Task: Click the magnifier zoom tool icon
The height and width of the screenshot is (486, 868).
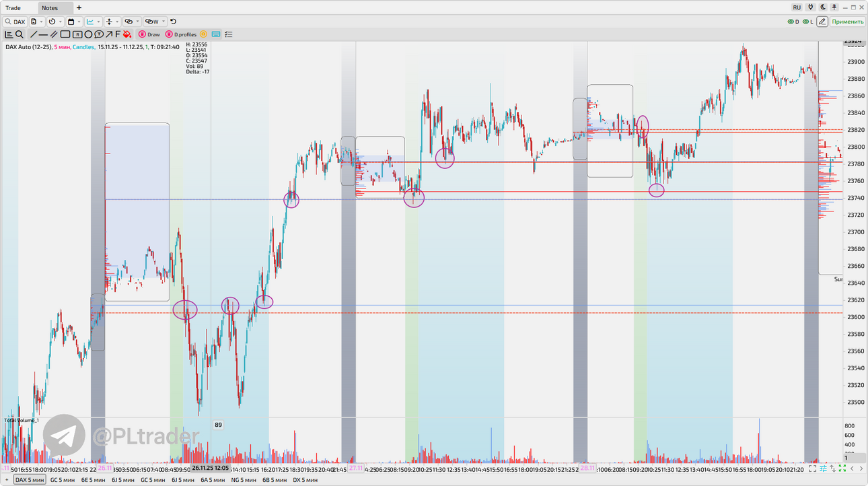Action: click(x=20, y=34)
